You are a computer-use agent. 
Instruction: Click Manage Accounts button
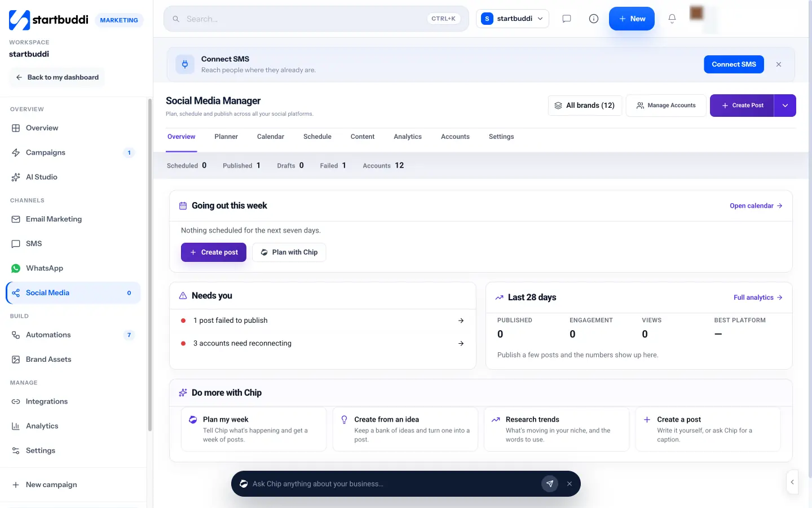pyautogui.click(x=666, y=106)
